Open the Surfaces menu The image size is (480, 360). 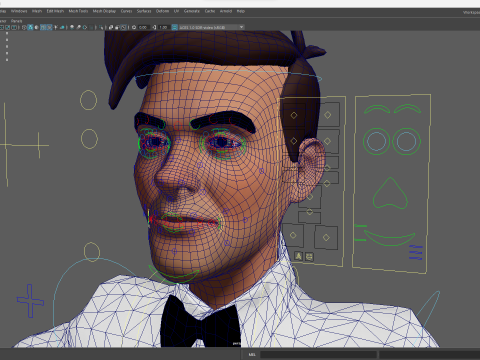[144, 11]
